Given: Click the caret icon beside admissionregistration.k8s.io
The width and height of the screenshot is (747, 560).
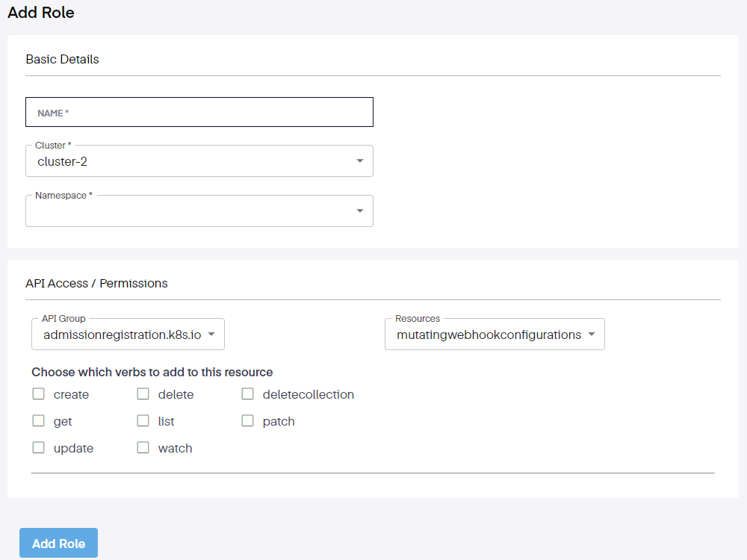Looking at the screenshot, I should pos(211,335).
